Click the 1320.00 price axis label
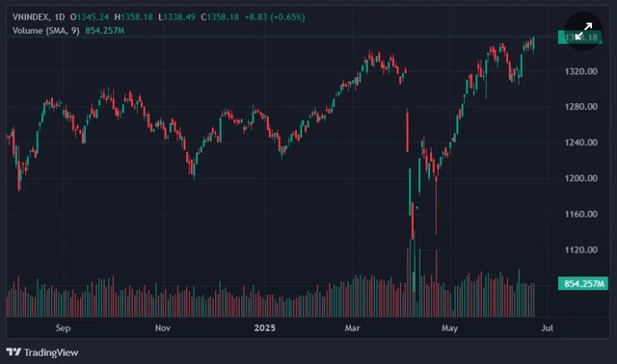Image resolution: width=617 pixels, height=364 pixels. [580, 71]
